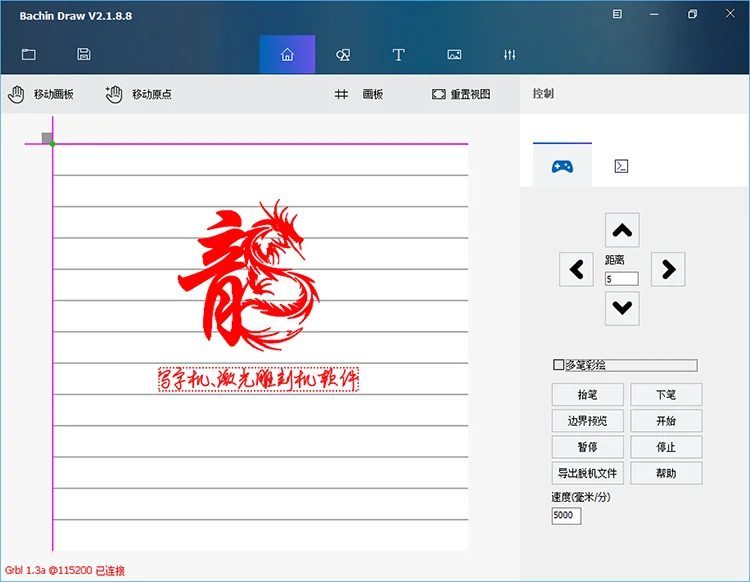The width and height of the screenshot is (750, 582).
Task: Click the 控制 panel label
Action: (543, 93)
